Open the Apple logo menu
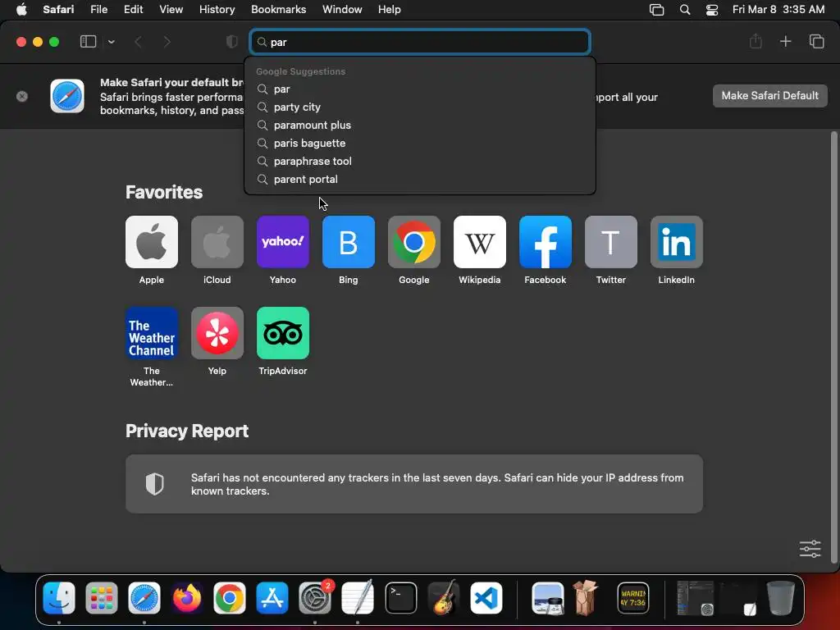The image size is (840, 630). (x=21, y=9)
